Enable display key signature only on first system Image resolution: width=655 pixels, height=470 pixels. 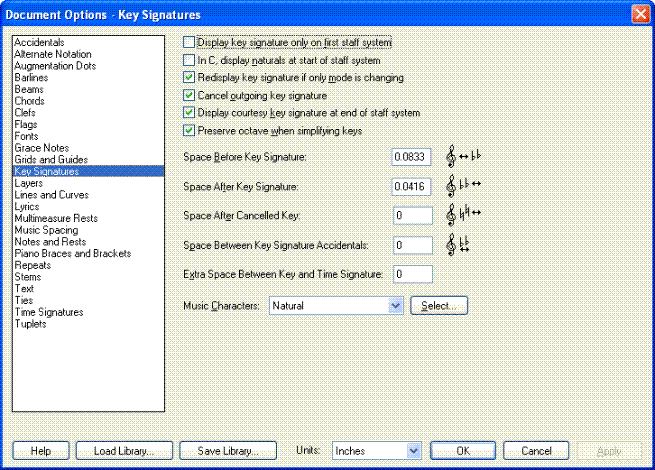click(190, 43)
